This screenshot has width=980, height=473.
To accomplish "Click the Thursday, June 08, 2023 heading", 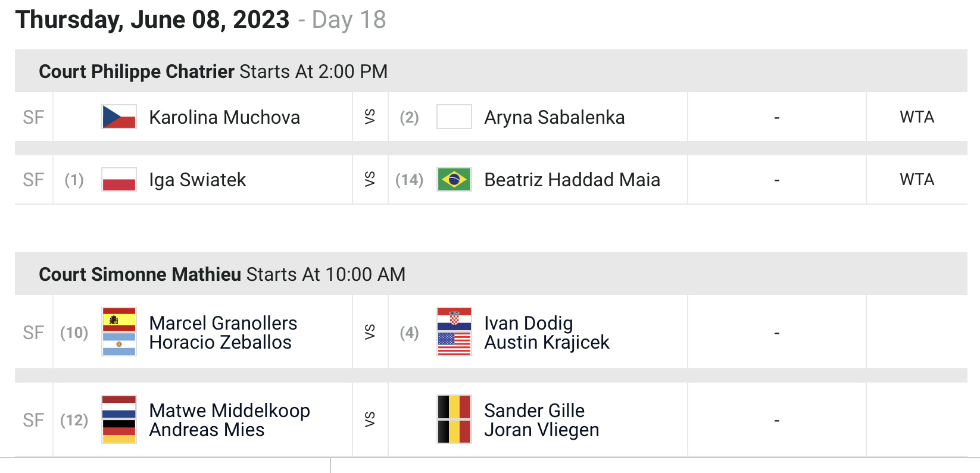I will [152, 20].
